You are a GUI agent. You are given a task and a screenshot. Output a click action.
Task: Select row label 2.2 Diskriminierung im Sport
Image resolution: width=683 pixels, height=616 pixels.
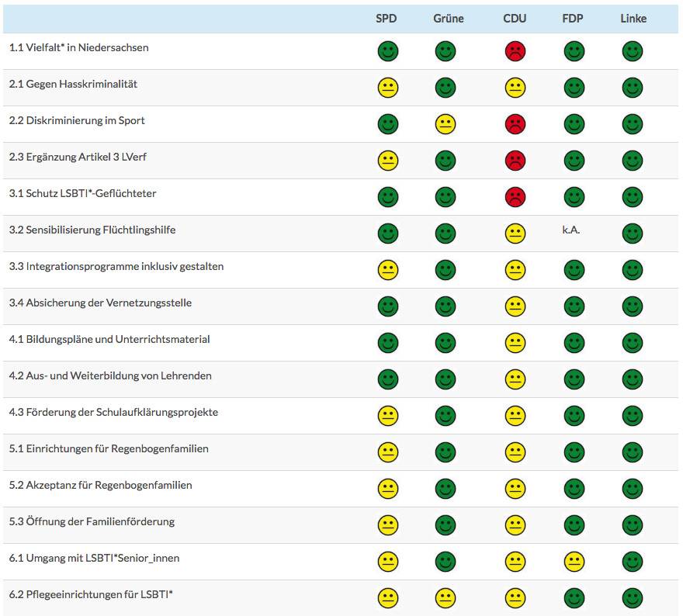coord(77,120)
